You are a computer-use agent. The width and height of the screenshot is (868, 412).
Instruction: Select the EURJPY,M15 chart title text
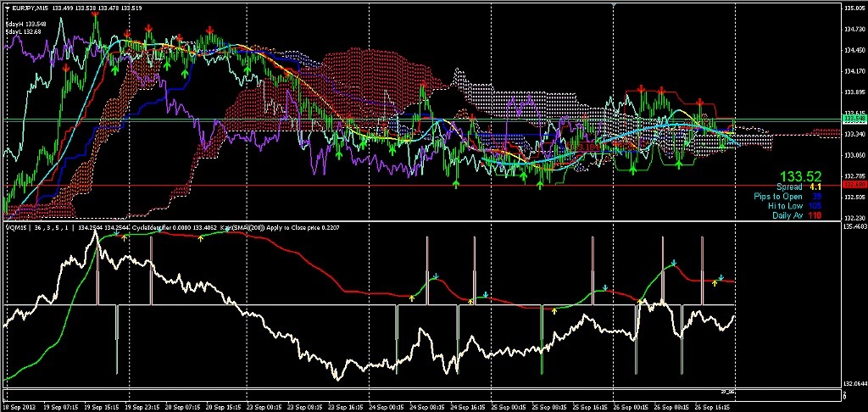(30, 8)
